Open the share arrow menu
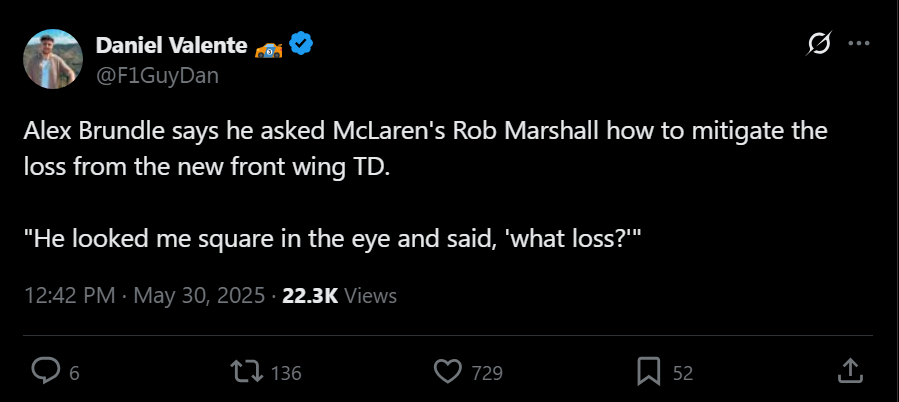Image resolution: width=899 pixels, height=402 pixels. [x=849, y=372]
